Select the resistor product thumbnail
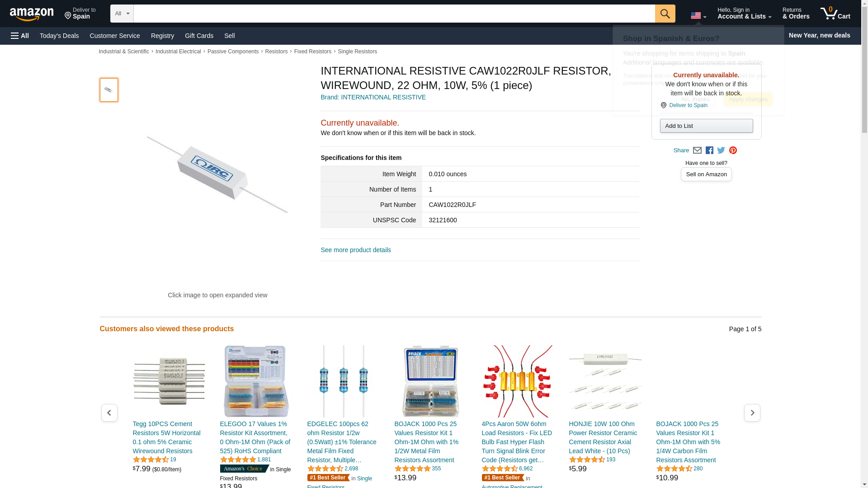 [x=109, y=90]
